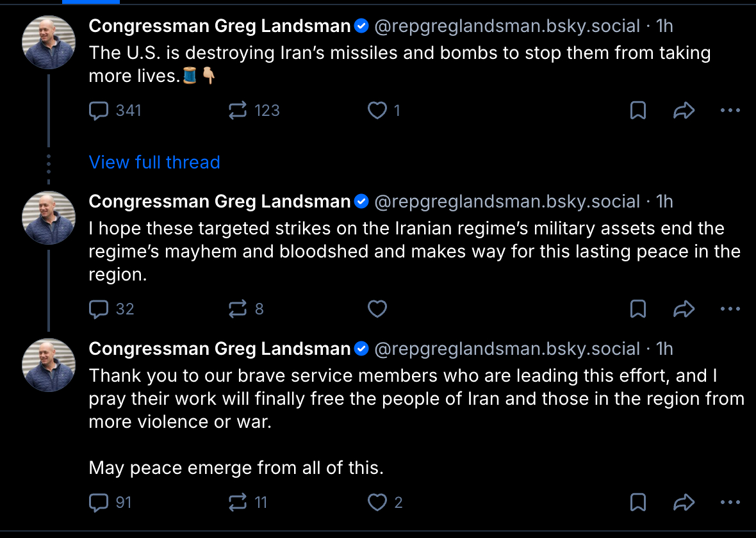The width and height of the screenshot is (756, 538).
Task: Like the targeted strikes post
Action: click(x=377, y=309)
